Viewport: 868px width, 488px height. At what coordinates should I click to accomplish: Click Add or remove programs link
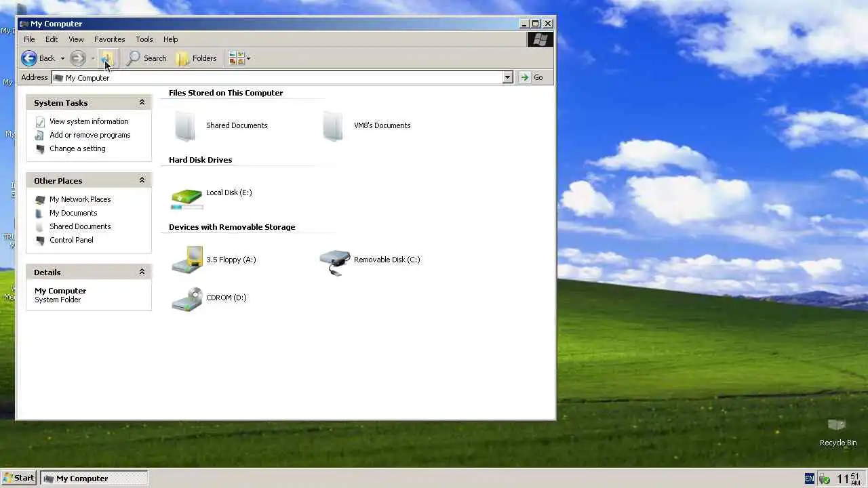(90, 135)
